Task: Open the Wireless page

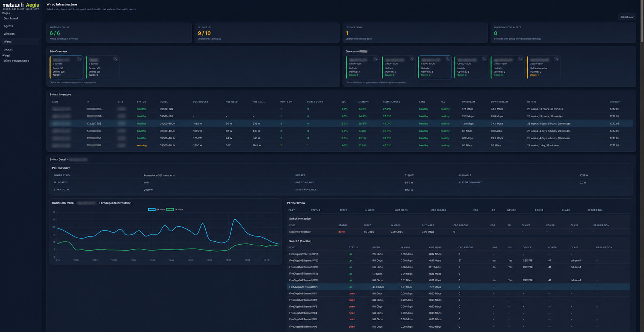Action: pyautogui.click(x=9, y=34)
